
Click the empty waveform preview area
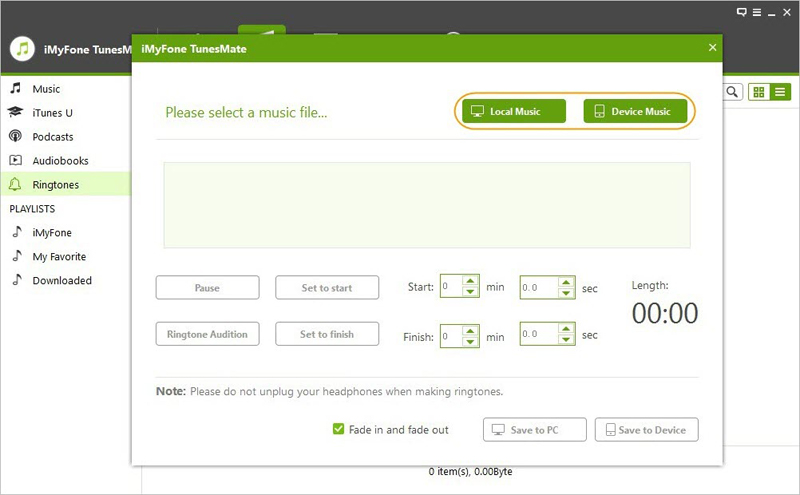[427, 205]
